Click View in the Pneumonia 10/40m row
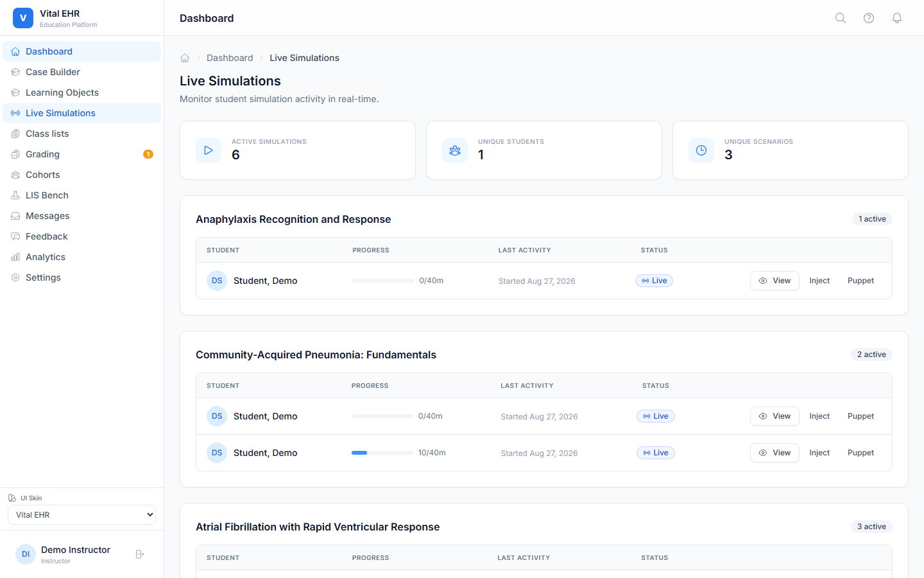This screenshot has width=924, height=578. coord(774,453)
